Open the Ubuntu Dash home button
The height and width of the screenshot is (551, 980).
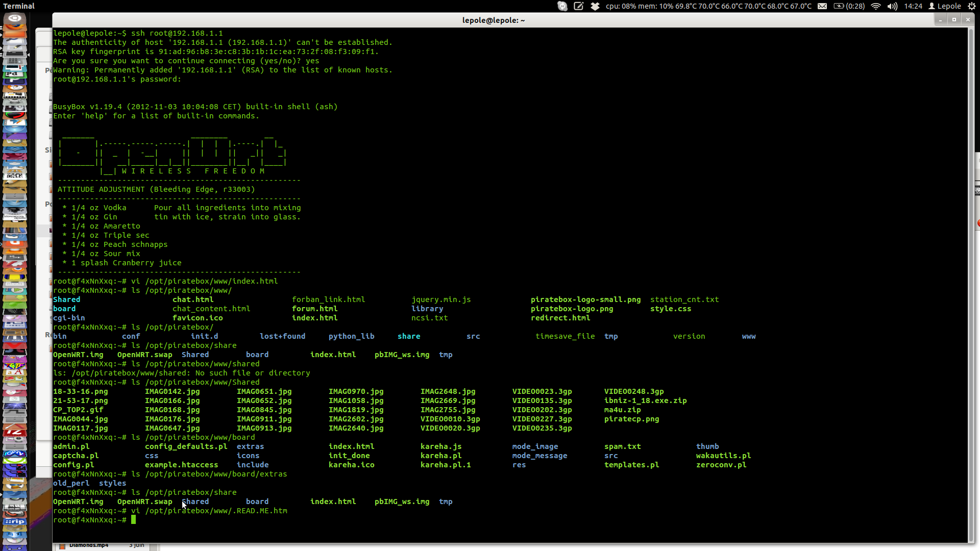point(15,18)
